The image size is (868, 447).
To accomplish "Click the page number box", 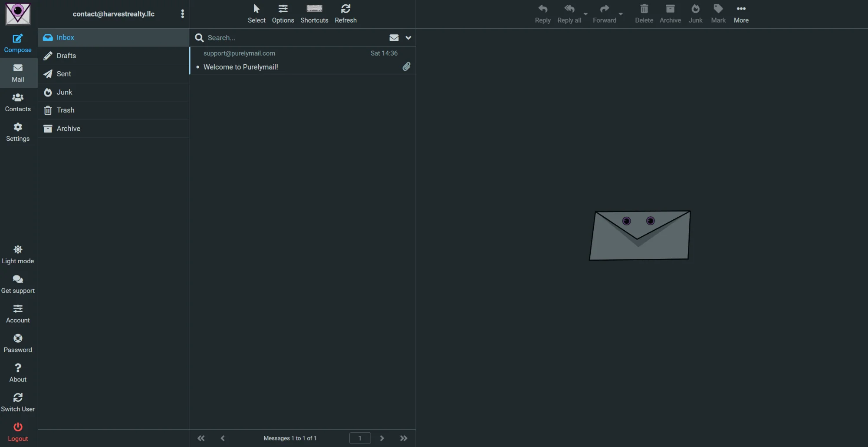I will [x=360, y=438].
